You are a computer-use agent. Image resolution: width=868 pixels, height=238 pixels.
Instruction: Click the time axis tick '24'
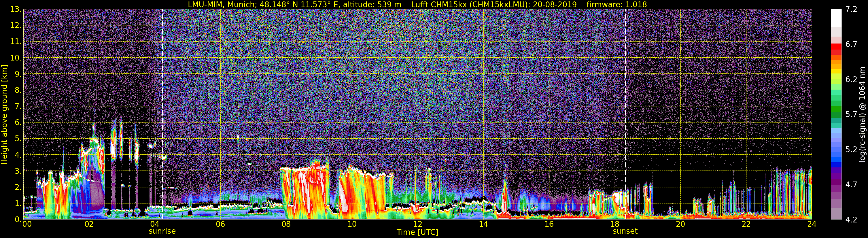pos(812,224)
